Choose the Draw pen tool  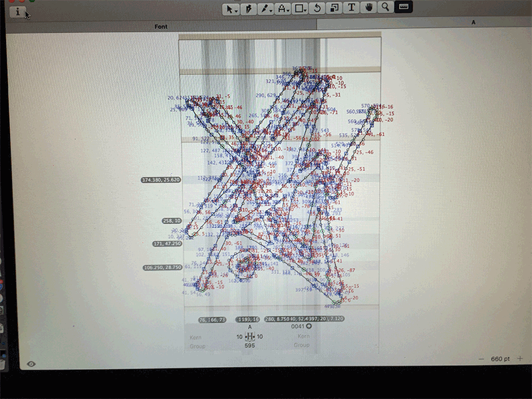[248, 8]
